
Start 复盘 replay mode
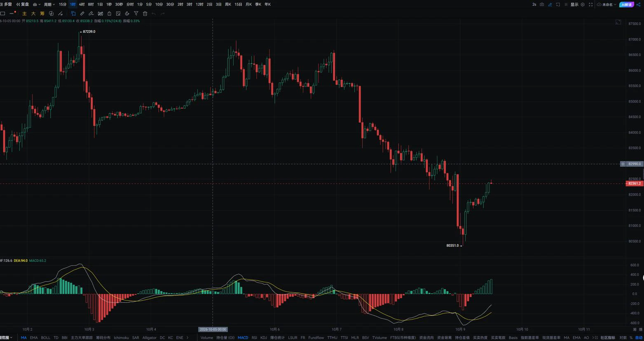pyautogui.click(x=23, y=4)
